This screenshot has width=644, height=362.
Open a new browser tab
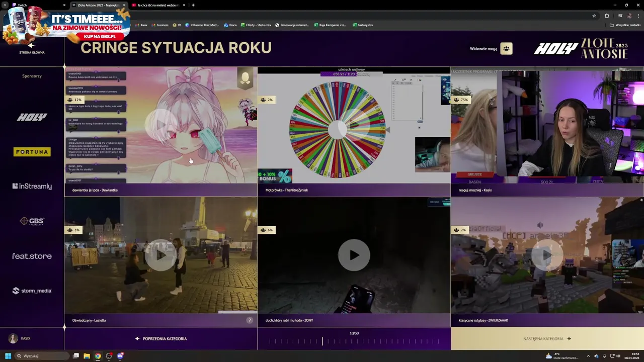[x=193, y=5]
